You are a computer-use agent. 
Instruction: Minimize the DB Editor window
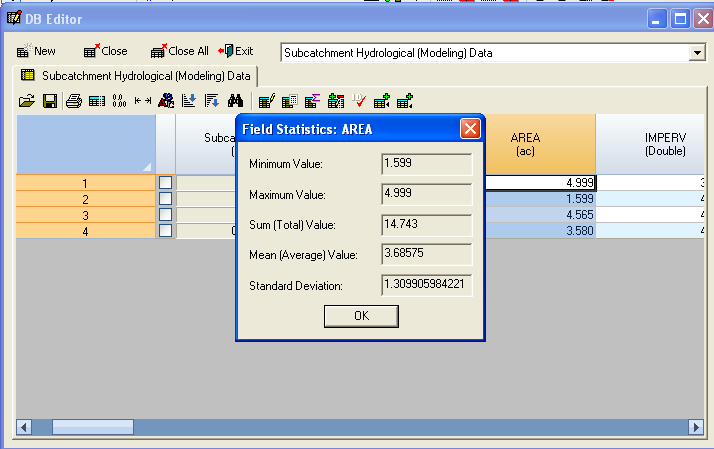[x=657, y=19]
